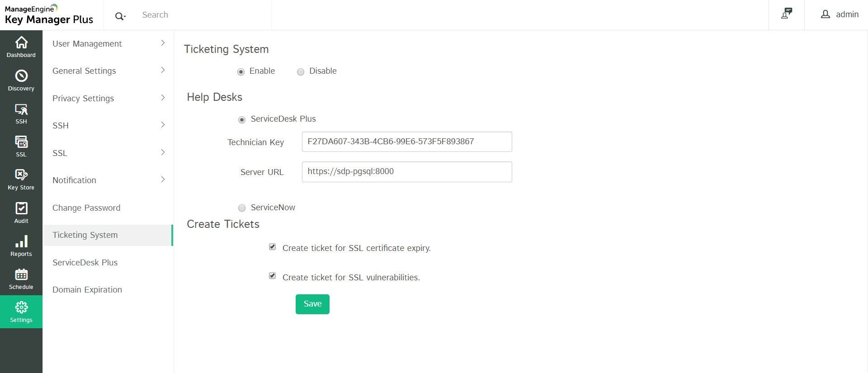868x373 pixels.
Task: Click the green Save button
Action: (312, 304)
